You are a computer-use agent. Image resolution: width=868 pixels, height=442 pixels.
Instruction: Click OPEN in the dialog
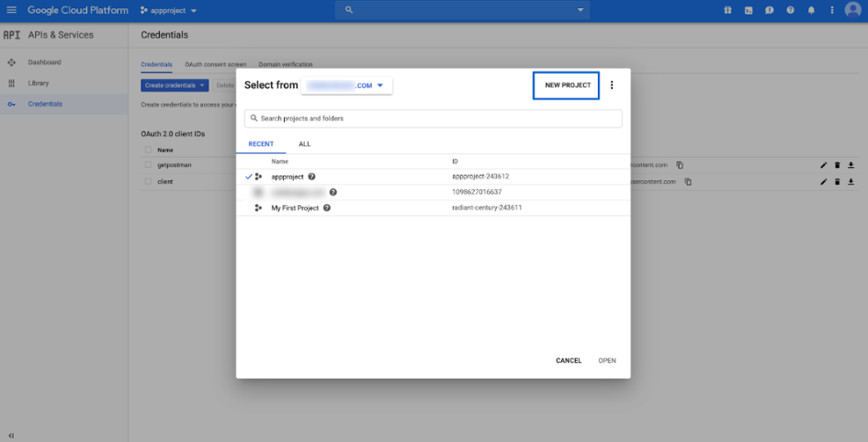[607, 360]
